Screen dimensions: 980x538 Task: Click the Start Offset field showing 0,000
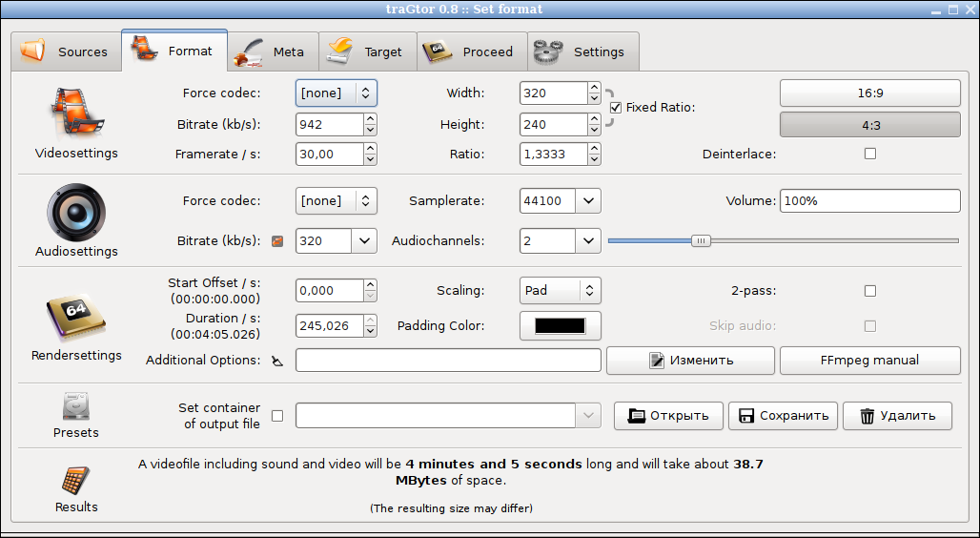330,291
